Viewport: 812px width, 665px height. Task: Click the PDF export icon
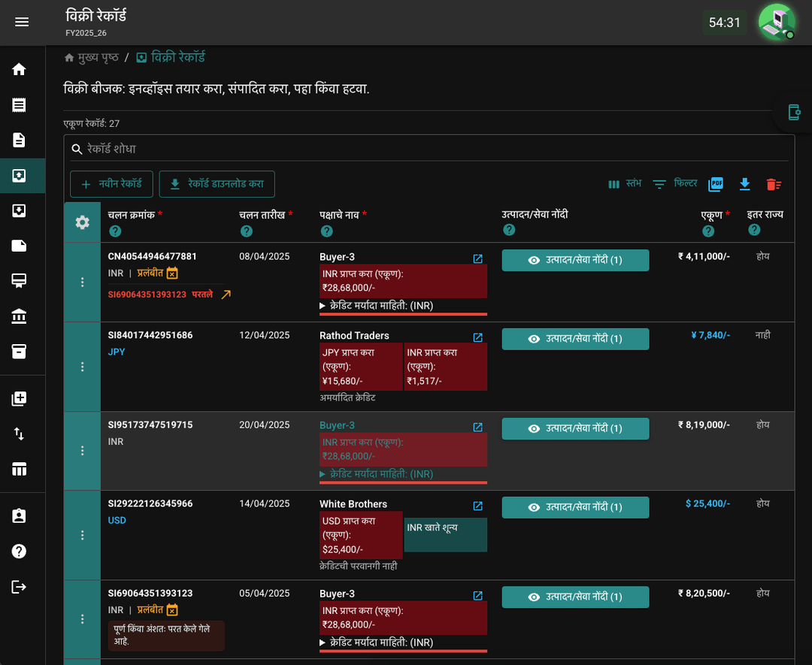715,183
